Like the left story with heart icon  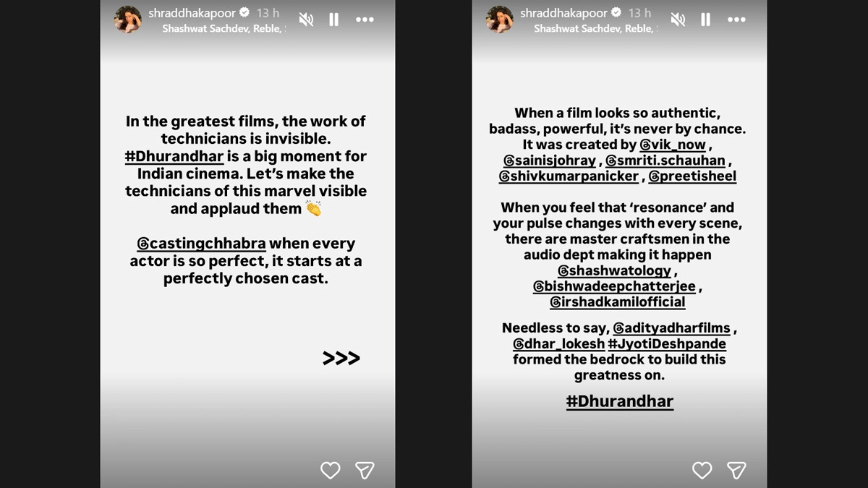[x=330, y=471]
